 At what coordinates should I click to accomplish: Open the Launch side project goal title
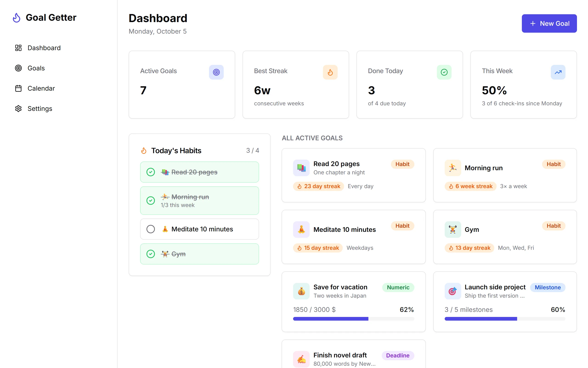pyautogui.click(x=495, y=287)
